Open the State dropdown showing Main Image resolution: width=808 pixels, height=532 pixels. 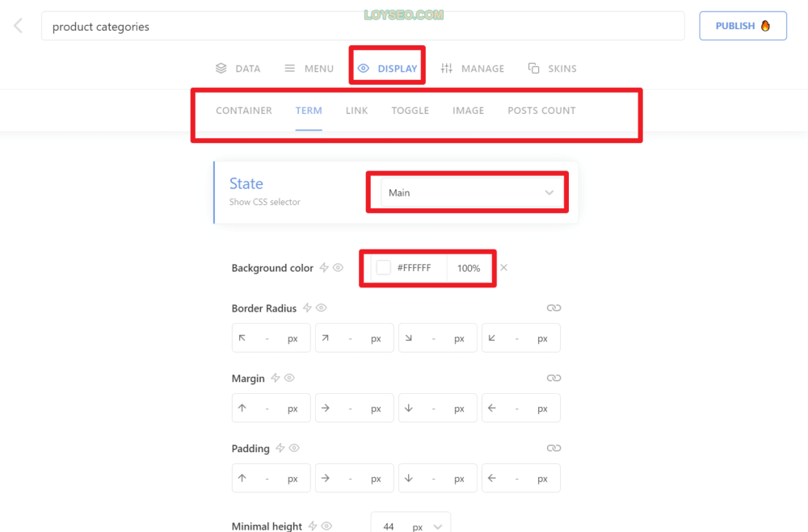tap(472, 193)
